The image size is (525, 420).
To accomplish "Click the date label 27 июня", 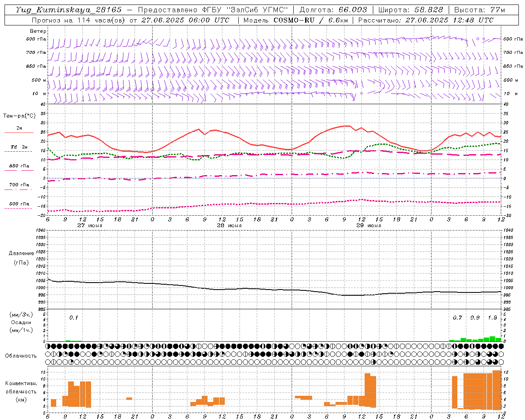I will pyautogui.click(x=90, y=226).
